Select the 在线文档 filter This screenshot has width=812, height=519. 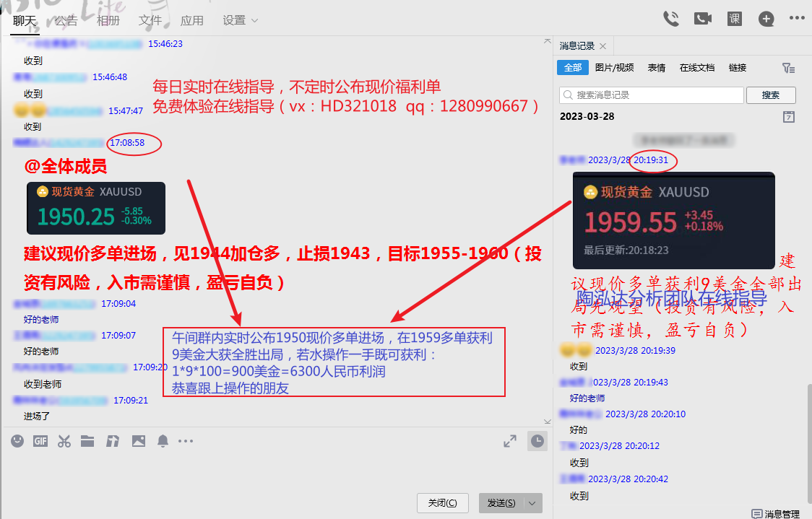pos(697,68)
